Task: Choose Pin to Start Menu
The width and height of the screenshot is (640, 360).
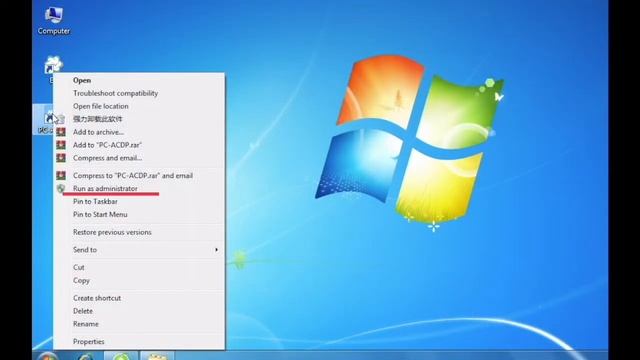Action: click(139, 214)
